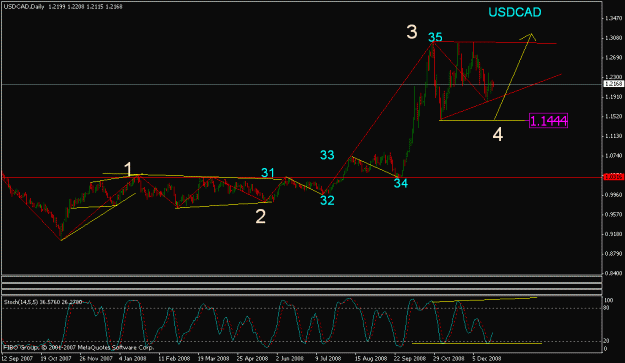Click the 25 Apr 2008 date label
This screenshot has width=625, height=363.
coord(253,358)
